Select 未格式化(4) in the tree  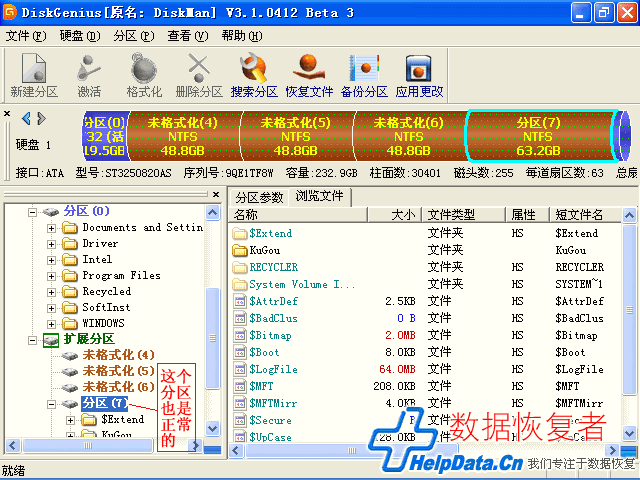coord(118,355)
